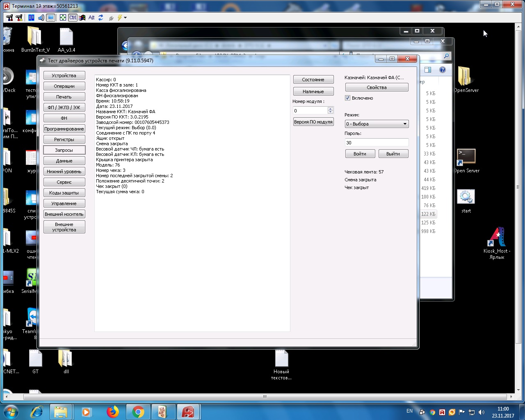This screenshot has width=525, height=420.
Task: Click the Войти button
Action: click(360, 154)
